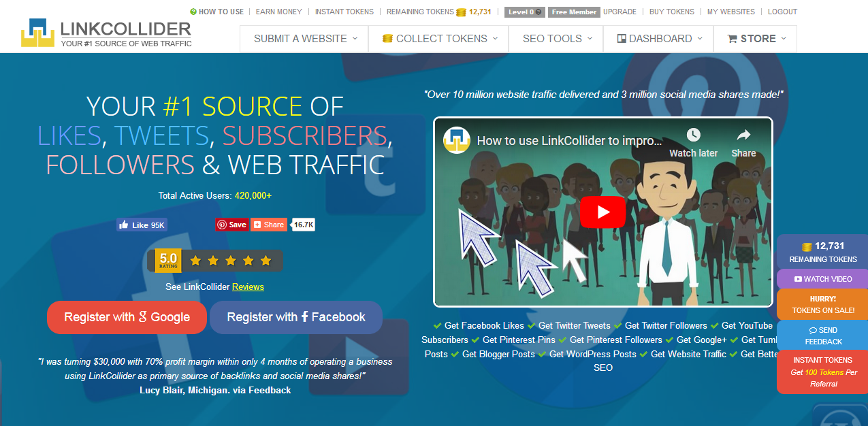Click Register with Facebook button
Screen dimensions: 868x426
(x=296, y=317)
